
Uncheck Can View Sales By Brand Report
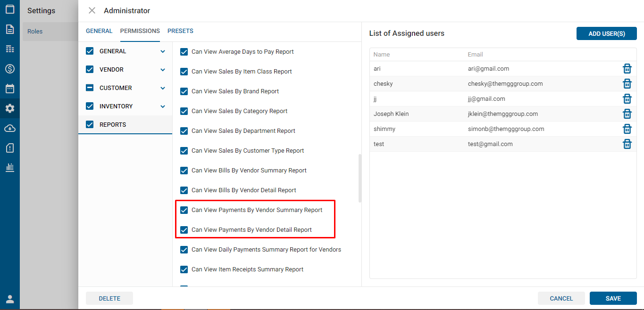click(184, 91)
